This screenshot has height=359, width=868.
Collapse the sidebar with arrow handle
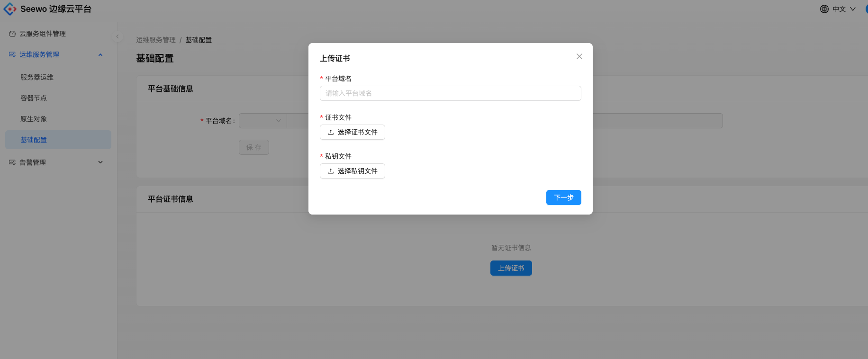118,36
